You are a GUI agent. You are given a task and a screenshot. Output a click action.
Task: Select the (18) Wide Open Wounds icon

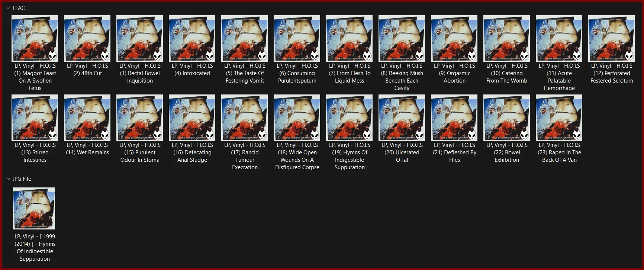click(297, 118)
